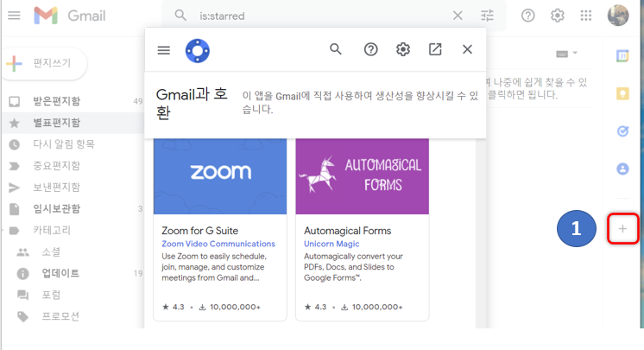This screenshot has width=644, height=350.
Task: Search apps in Marketplace dialog
Action: 336,49
